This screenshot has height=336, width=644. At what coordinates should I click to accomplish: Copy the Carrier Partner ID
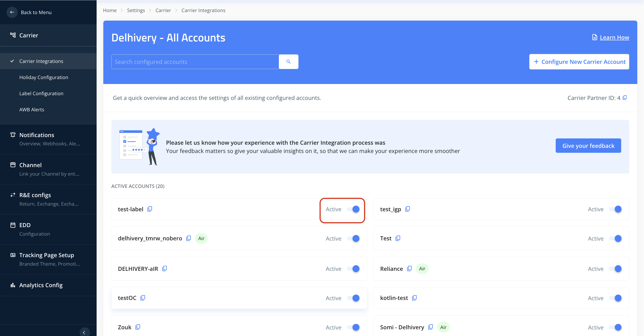[x=625, y=97]
